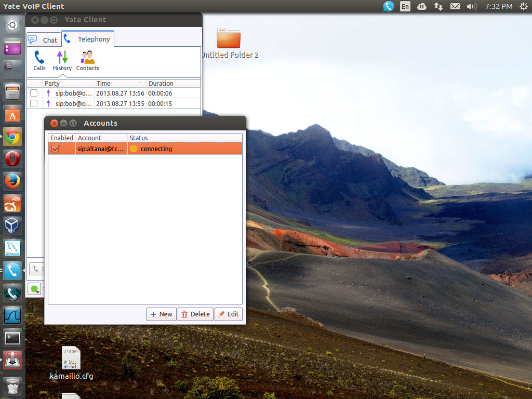Image resolution: width=532 pixels, height=399 pixels.
Task: Click the Yate phone icon in the system tray
Action: [x=388, y=7]
